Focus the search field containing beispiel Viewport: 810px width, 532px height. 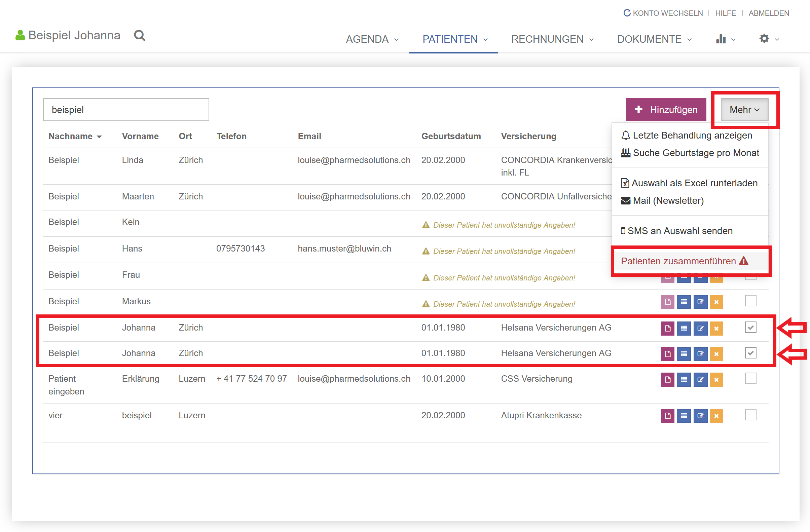click(126, 110)
